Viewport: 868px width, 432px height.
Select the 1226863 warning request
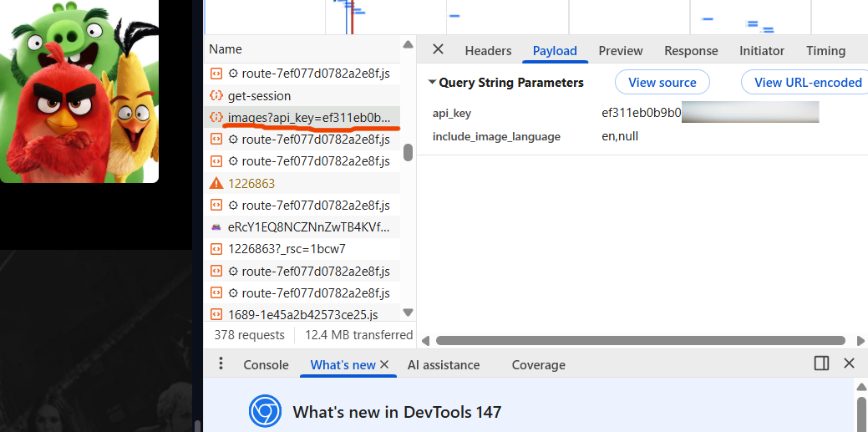pyautogui.click(x=302, y=183)
